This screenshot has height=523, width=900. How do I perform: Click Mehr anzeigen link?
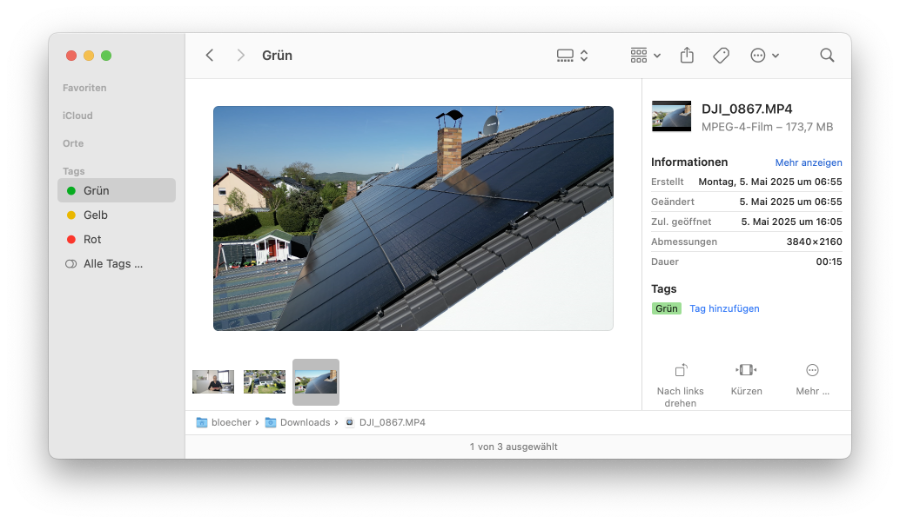(x=809, y=162)
